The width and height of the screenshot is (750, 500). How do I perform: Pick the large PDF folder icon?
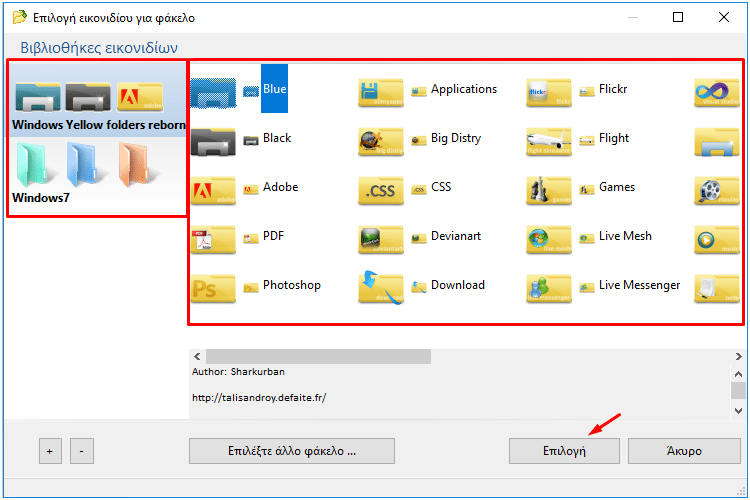(x=213, y=240)
